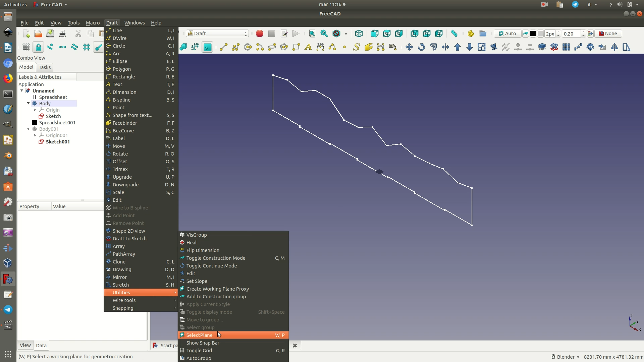
Task: Click the Draft Circle tool icon
Action: click(248, 47)
